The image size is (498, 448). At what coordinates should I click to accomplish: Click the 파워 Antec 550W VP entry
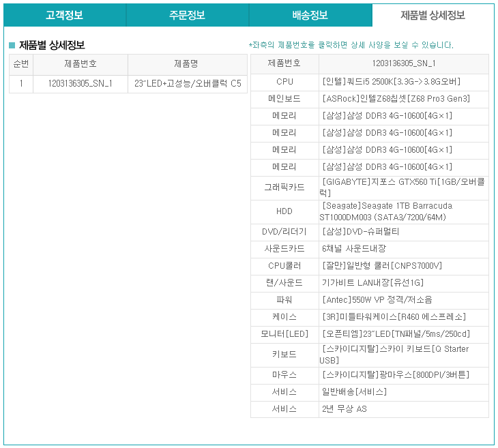(x=377, y=300)
